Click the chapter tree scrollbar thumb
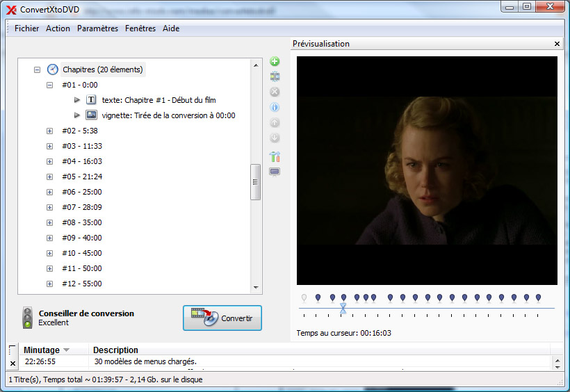Image resolution: width=570 pixels, height=392 pixels. (256, 182)
